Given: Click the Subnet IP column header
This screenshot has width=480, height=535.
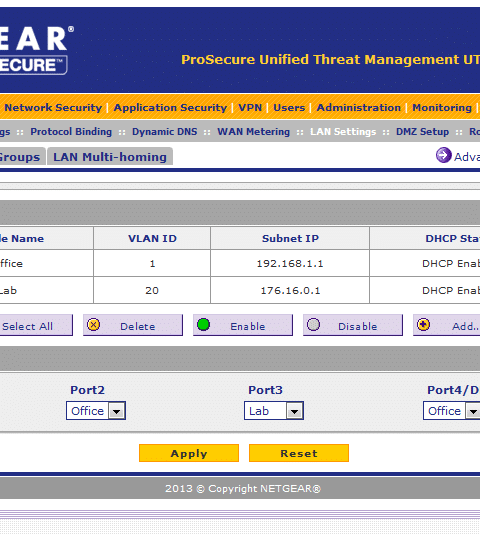Looking at the screenshot, I should (290, 238).
